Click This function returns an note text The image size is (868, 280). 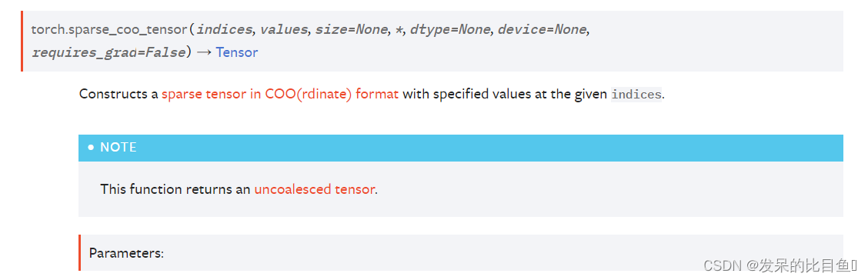175,189
